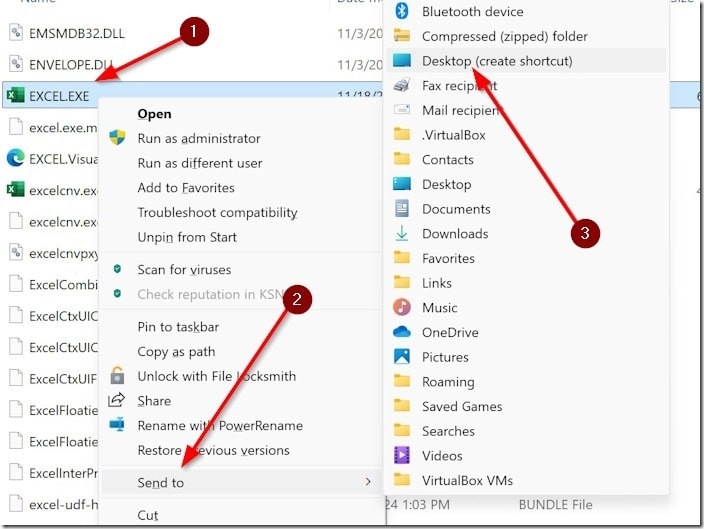Click the OneDrive cloud icon
This screenshot has width=704, height=529.
tap(402, 332)
